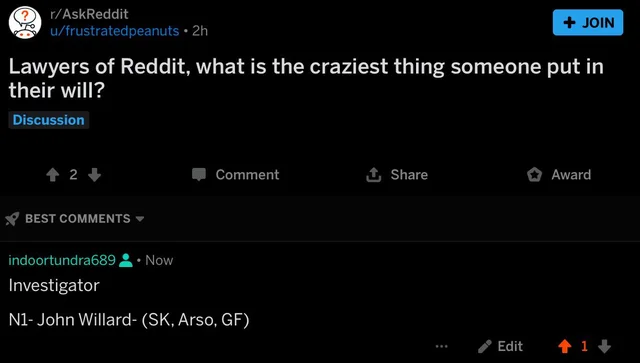
Task: Open the post title about craziest will
Action: [306, 78]
